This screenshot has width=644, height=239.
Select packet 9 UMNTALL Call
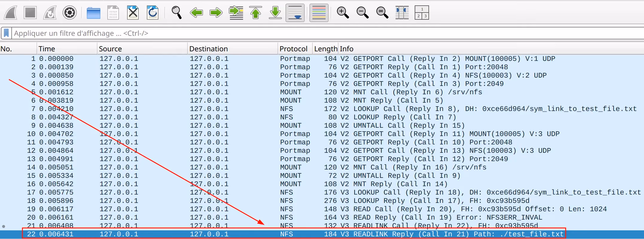click(x=322, y=126)
